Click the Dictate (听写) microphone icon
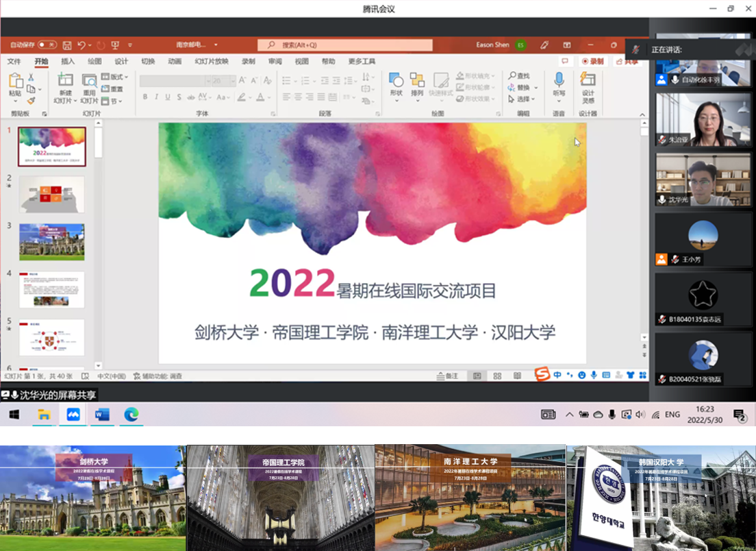 pos(559,80)
